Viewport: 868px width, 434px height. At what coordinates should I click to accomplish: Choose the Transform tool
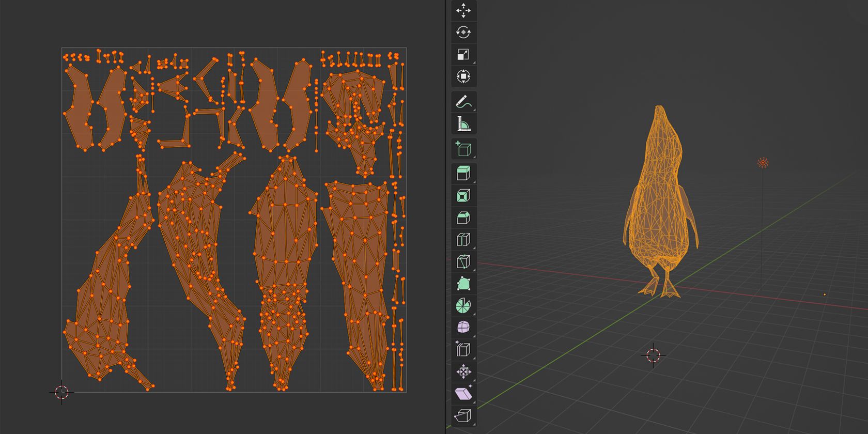pos(463,76)
